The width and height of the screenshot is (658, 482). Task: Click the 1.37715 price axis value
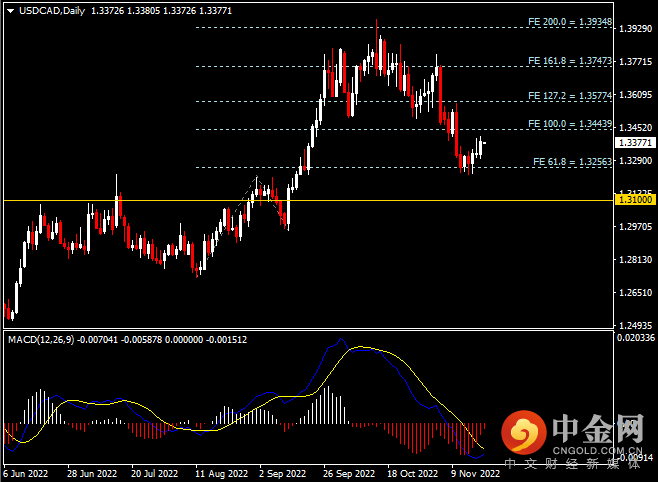[635, 62]
